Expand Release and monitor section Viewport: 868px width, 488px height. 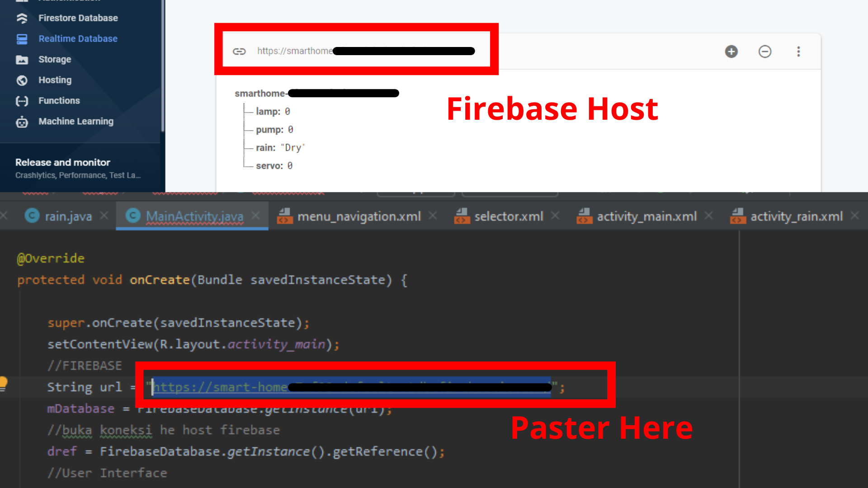[79, 168]
